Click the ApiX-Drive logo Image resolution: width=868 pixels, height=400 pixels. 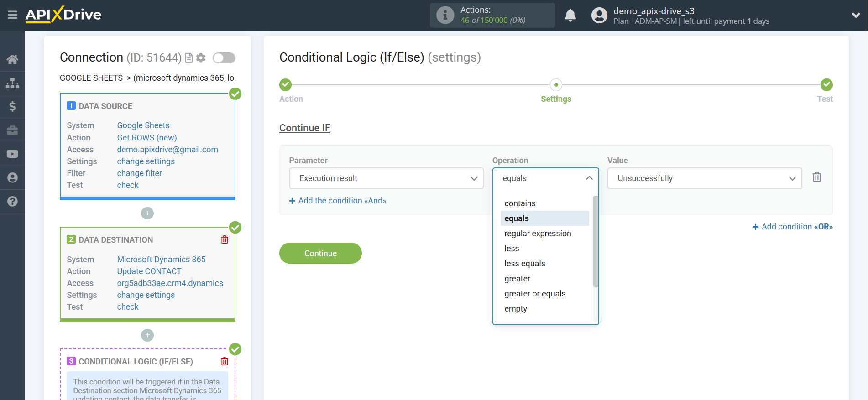pyautogui.click(x=63, y=15)
